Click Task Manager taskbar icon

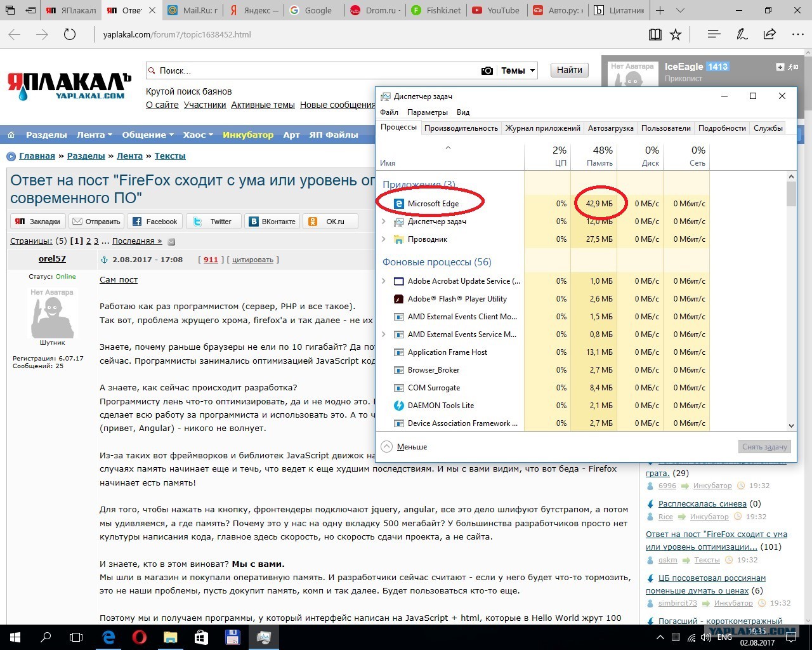click(x=263, y=637)
